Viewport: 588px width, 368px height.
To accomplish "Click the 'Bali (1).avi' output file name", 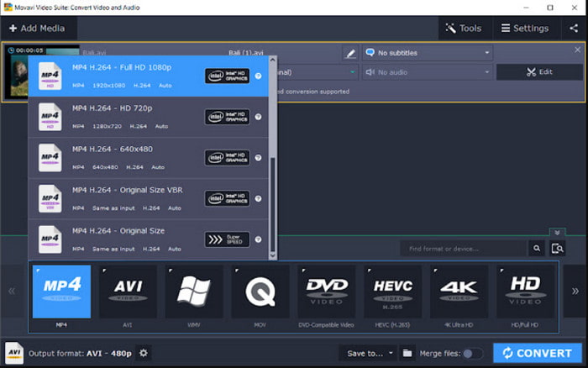I will click(x=245, y=53).
